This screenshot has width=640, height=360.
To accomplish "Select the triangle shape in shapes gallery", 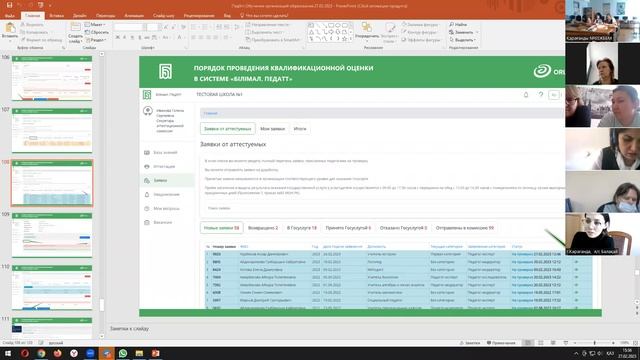I will coord(311,32).
